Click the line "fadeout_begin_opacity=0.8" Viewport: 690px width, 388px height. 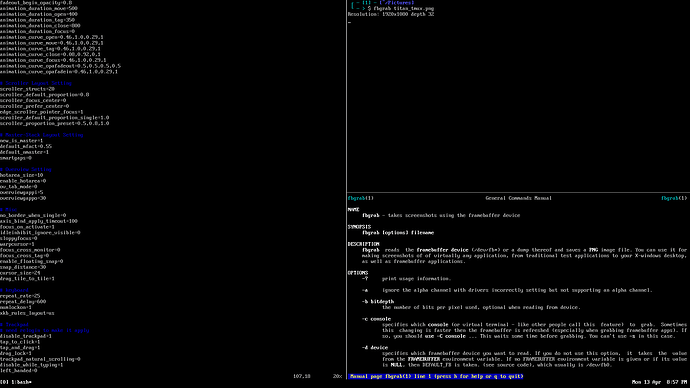[x=36, y=3]
